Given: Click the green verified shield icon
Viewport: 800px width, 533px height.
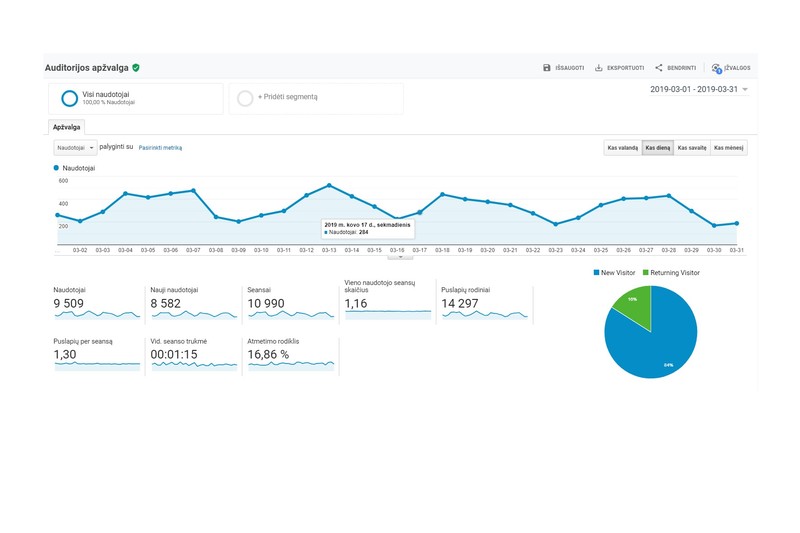Looking at the screenshot, I should pyautogui.click(x=136, y=68).
